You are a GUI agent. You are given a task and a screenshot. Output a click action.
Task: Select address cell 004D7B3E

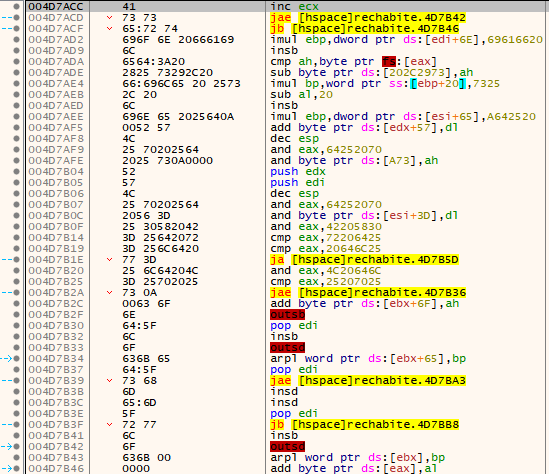[x=56, y=414]
